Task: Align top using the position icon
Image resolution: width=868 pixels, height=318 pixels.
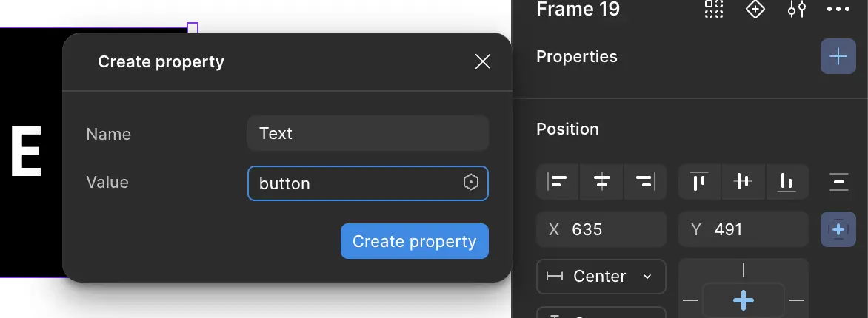Action: [x=699, y=181]
